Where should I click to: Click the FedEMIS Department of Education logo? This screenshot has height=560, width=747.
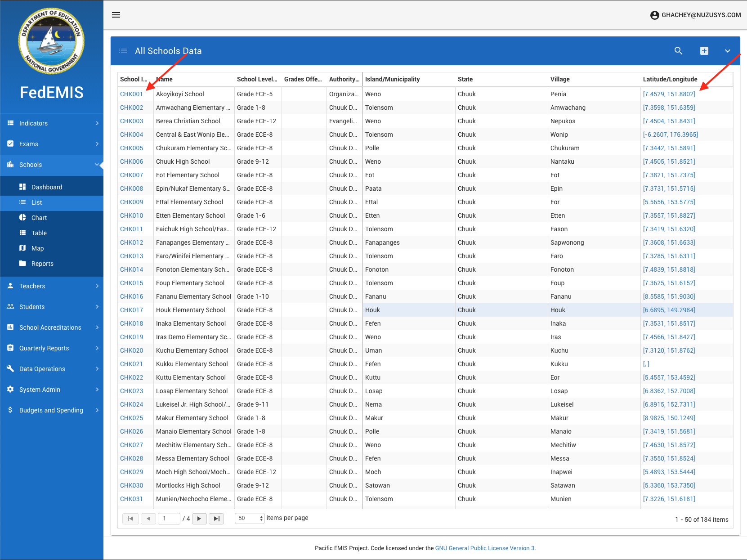point(51,41)
